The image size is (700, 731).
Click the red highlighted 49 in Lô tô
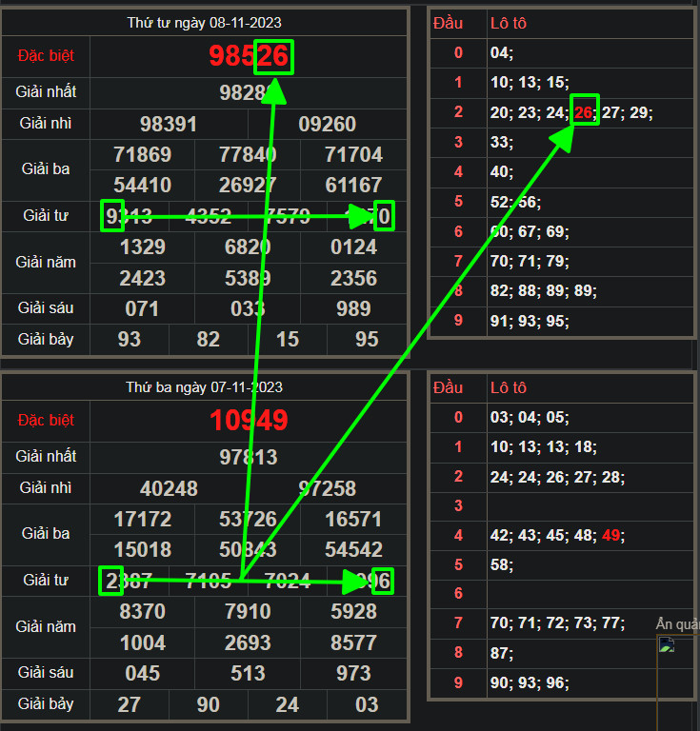pyautogui.click(x=610, y=536)
